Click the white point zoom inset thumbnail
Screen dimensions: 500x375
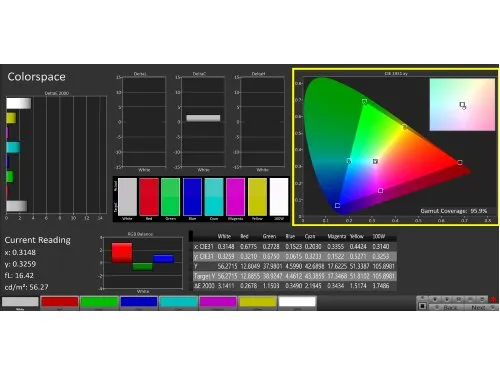click(x=462, y=105)
